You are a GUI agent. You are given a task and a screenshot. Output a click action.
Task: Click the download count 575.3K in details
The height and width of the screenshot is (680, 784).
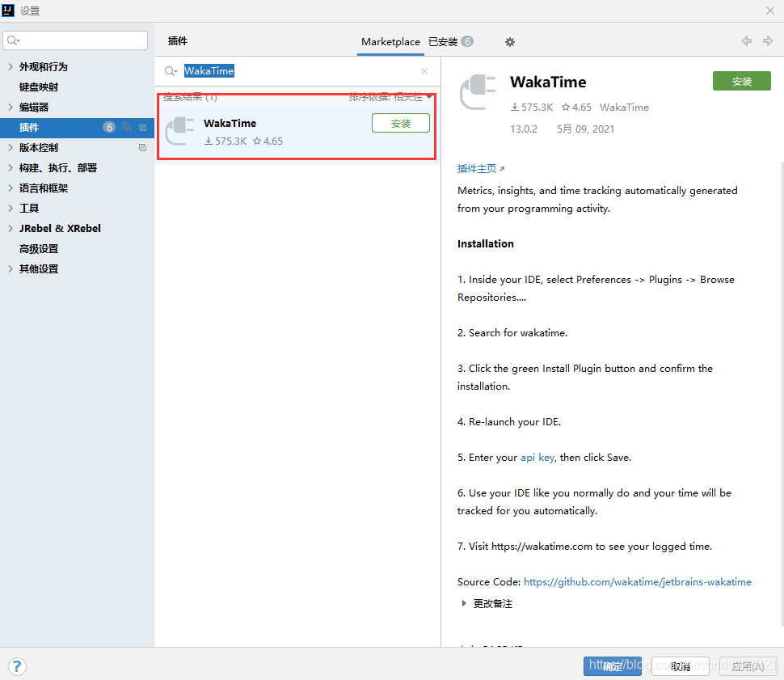(532, 107)
